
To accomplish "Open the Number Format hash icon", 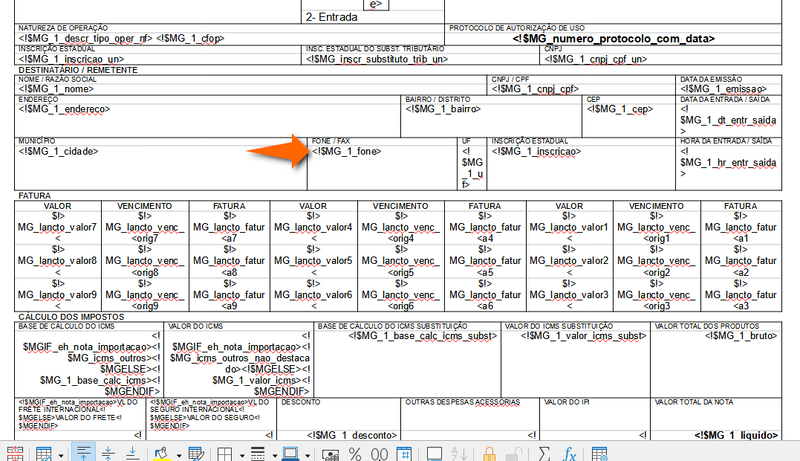I will click(x=404, y=454).
